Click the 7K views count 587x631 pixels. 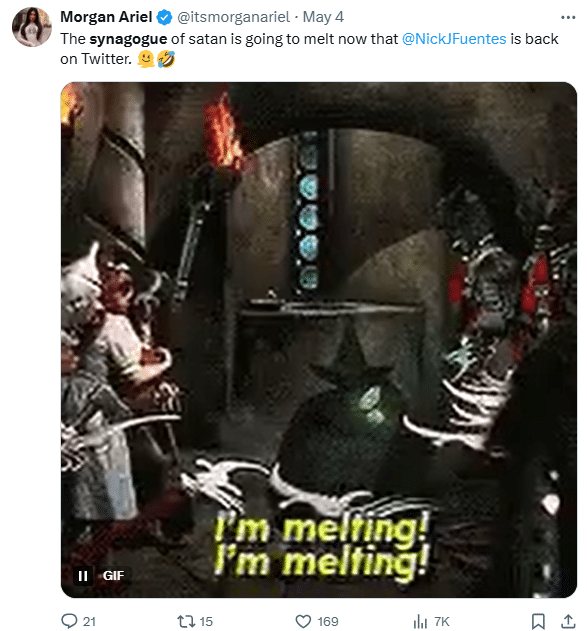442,621
